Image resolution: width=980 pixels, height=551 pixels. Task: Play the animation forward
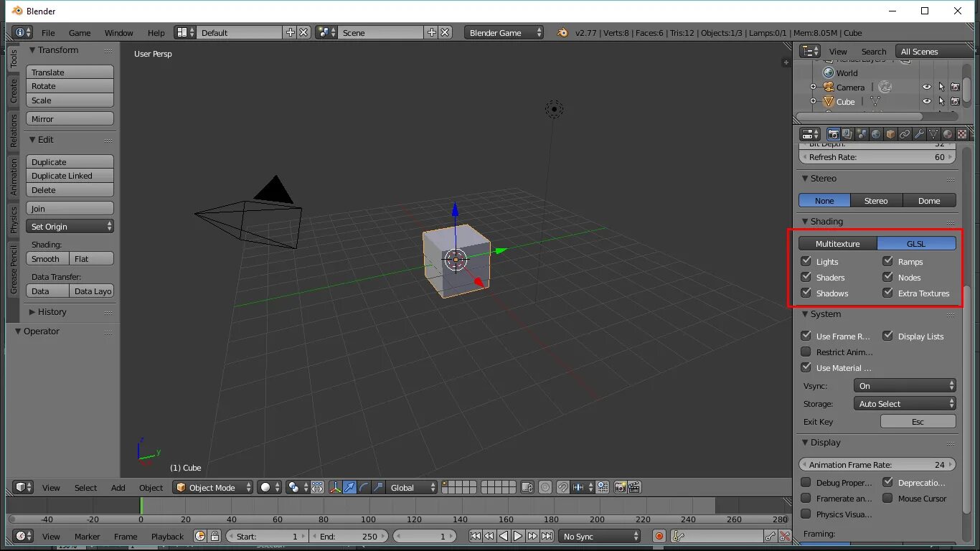518,536
